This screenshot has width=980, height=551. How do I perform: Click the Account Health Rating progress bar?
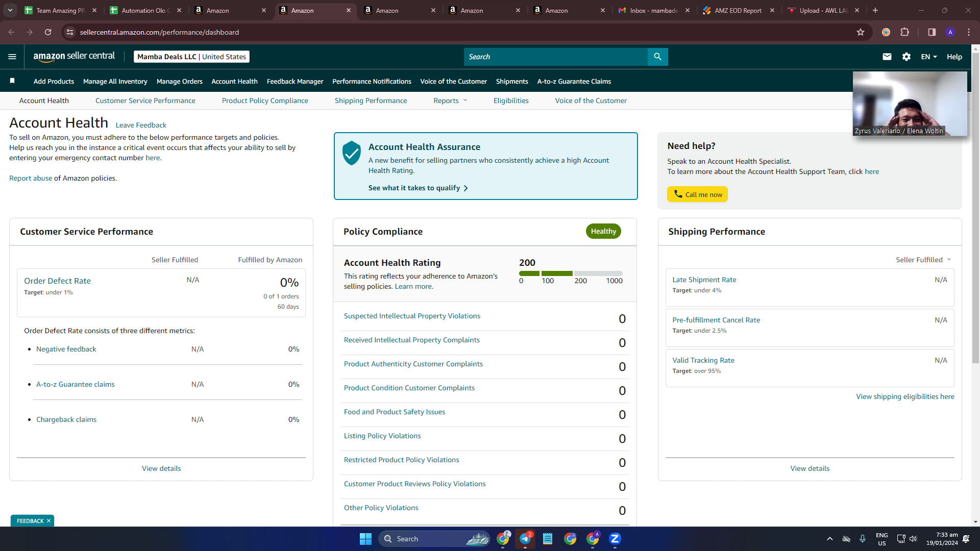(x=571, y=273)
